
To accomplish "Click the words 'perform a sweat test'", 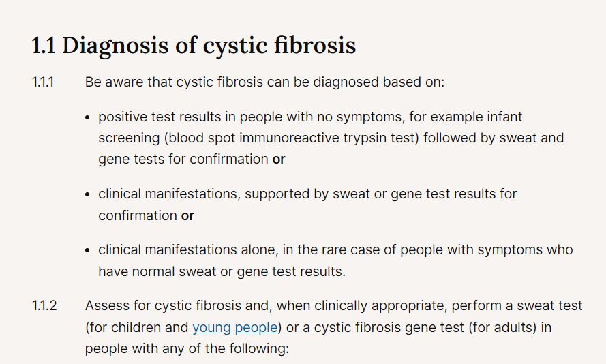I will (x=517, y=305).
